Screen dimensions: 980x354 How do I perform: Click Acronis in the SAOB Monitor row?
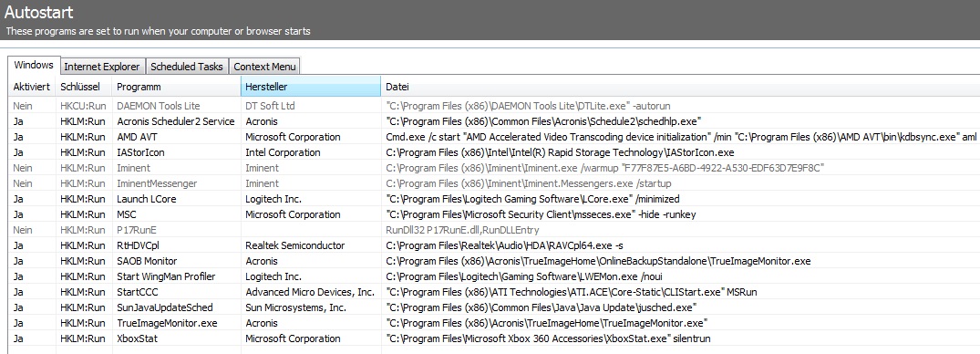262,261
